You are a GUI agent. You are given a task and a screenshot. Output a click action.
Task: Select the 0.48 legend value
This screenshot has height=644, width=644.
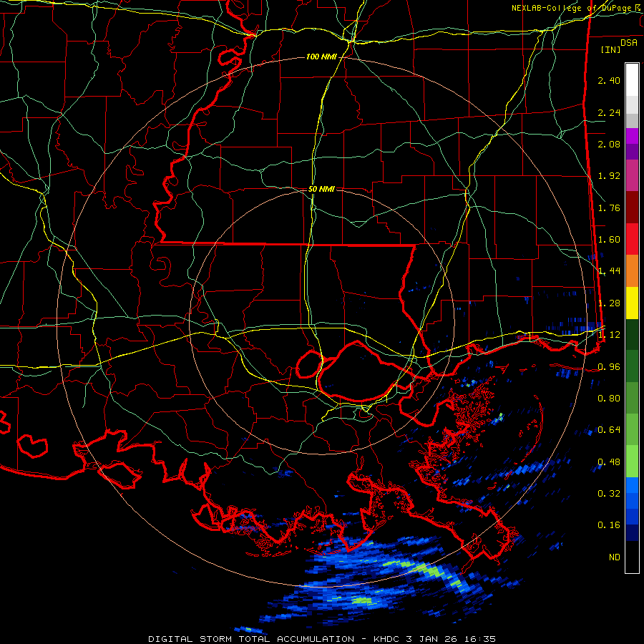[609, 462]
